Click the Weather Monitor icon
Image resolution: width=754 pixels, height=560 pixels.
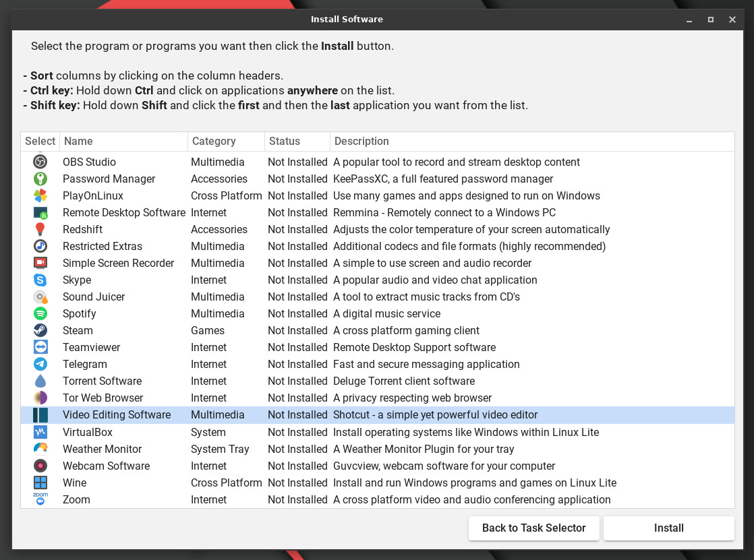[x=40, y=449]
